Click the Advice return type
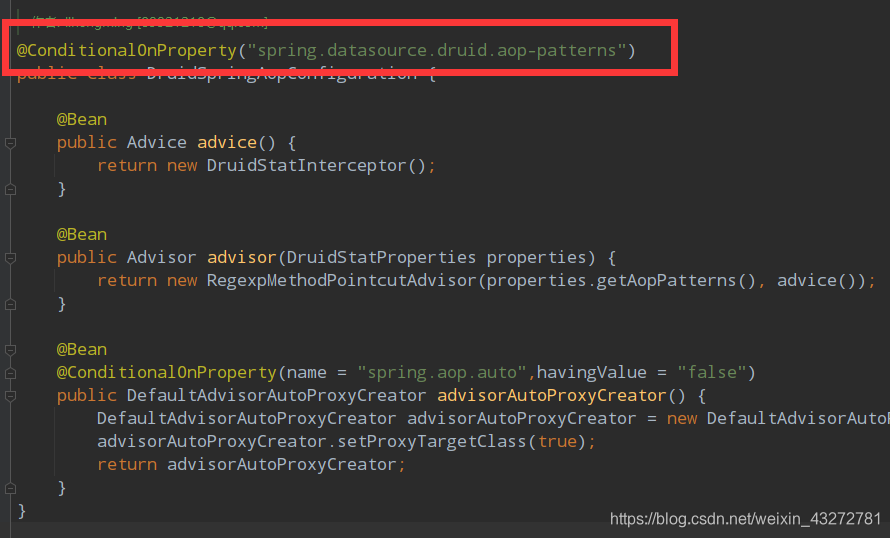 (157, 142)
